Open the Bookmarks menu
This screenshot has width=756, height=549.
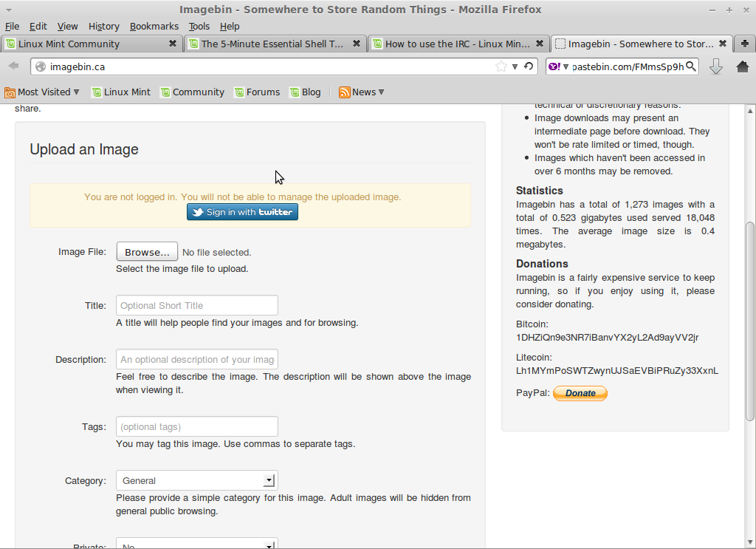(x=154, y=27)
